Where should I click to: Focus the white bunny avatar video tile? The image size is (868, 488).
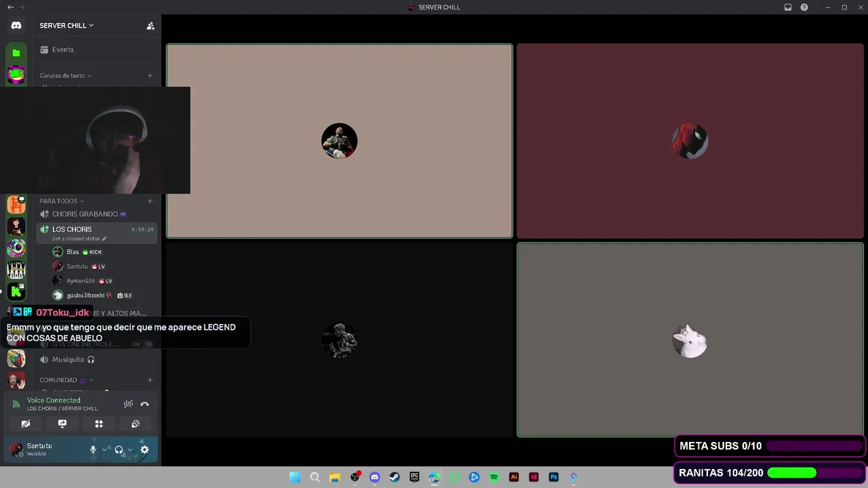690,340
